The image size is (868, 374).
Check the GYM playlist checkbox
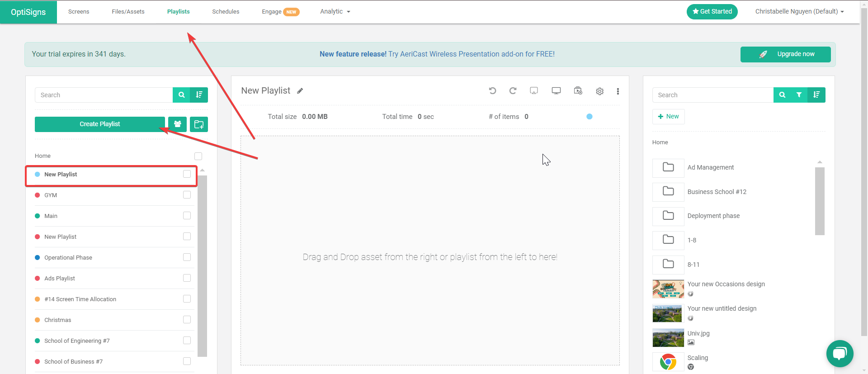click(187, 195)
